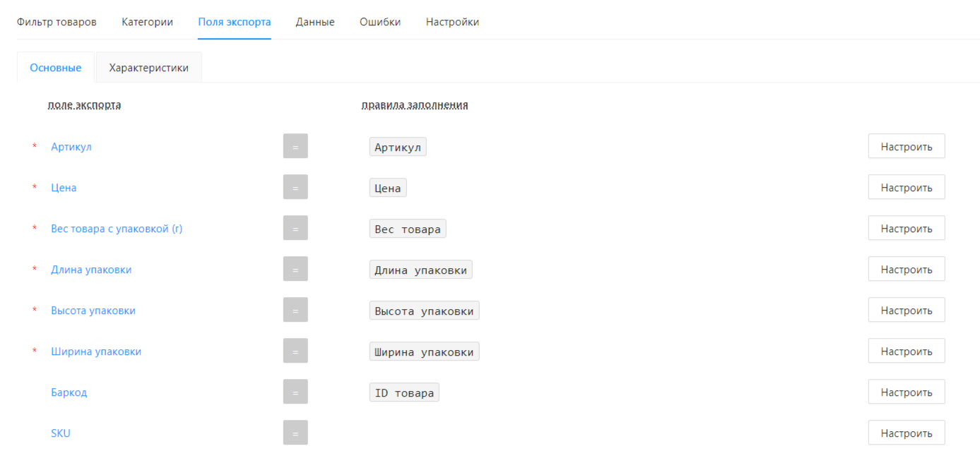The height and width of the screenshot is (451, 980).
Task: Open the Фильтр товаров tab
Action: pyautogui.click(x=57, y=22)
